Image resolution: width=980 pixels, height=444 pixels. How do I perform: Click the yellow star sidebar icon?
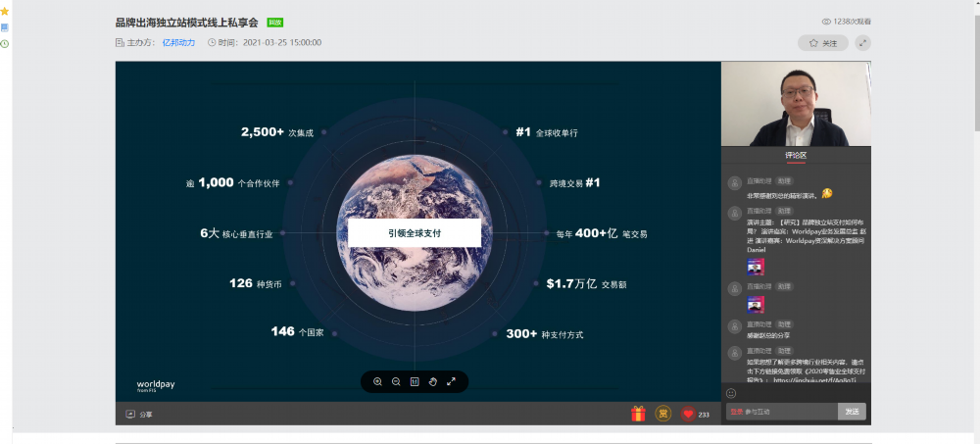(4, 11)
